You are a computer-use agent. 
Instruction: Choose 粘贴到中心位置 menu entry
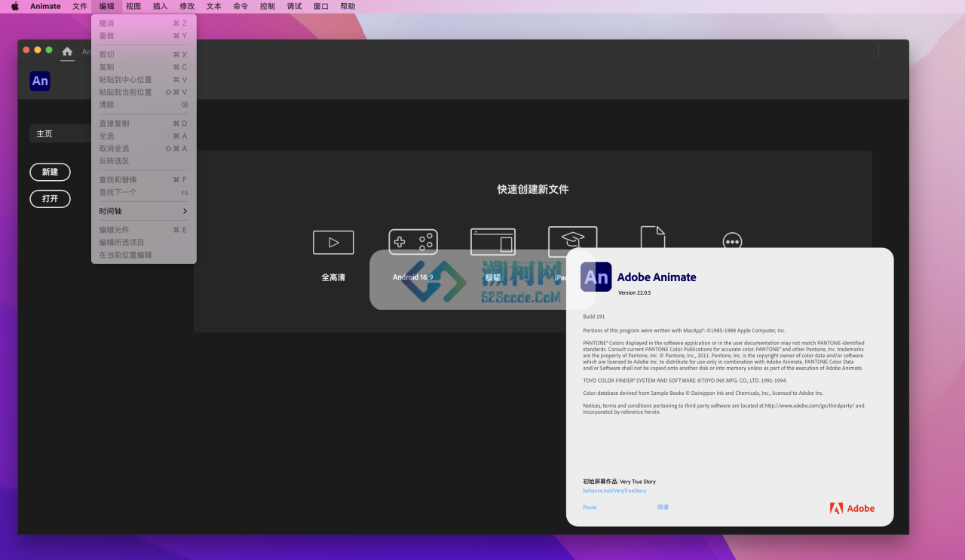click(x=143, y=80)
